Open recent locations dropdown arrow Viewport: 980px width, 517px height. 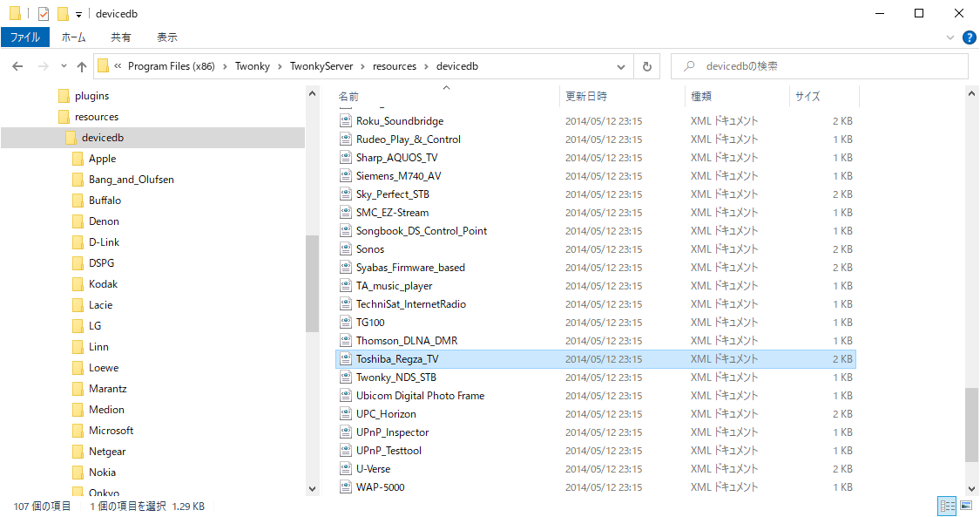[x=64, y=66]
